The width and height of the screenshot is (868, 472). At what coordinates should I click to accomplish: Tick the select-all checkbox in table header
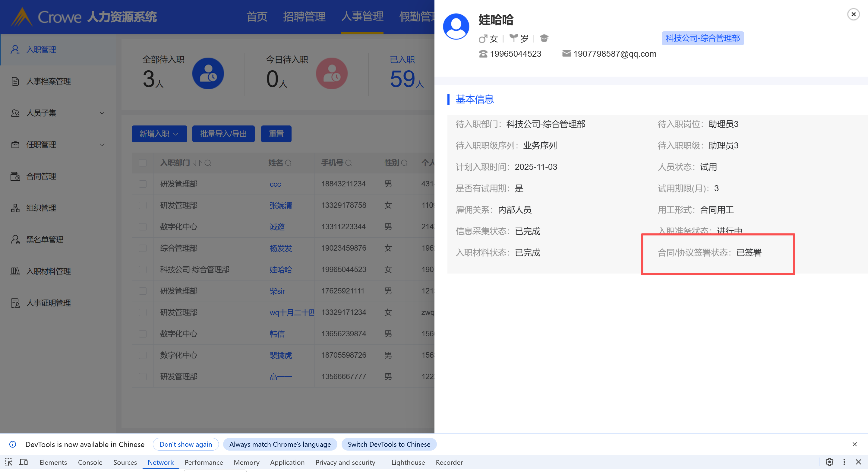[x=143, y=163]
